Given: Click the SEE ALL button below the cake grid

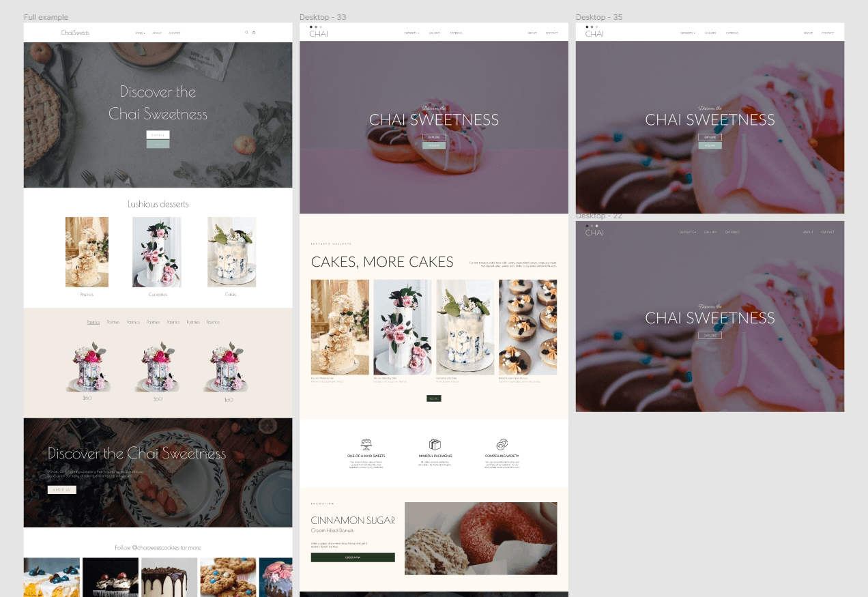Looking at the screenshot, I should pos(434,398).
